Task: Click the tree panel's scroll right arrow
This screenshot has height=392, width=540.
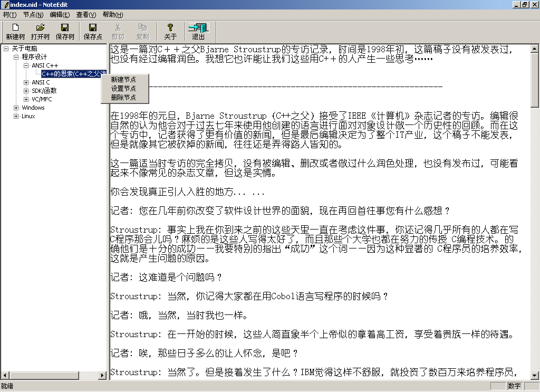Action: pyautogui.click(x=103, y=376)
